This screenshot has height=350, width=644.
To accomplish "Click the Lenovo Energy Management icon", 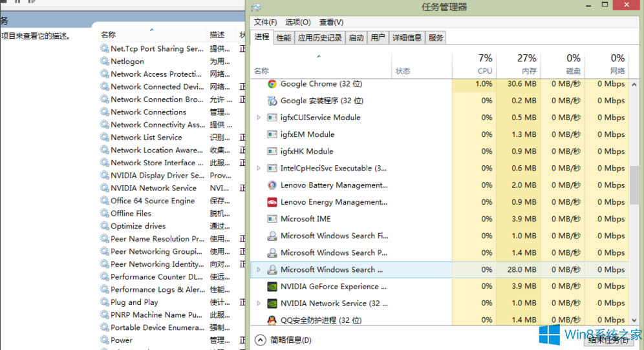I will pyautogui.click(x=272, y=202).
